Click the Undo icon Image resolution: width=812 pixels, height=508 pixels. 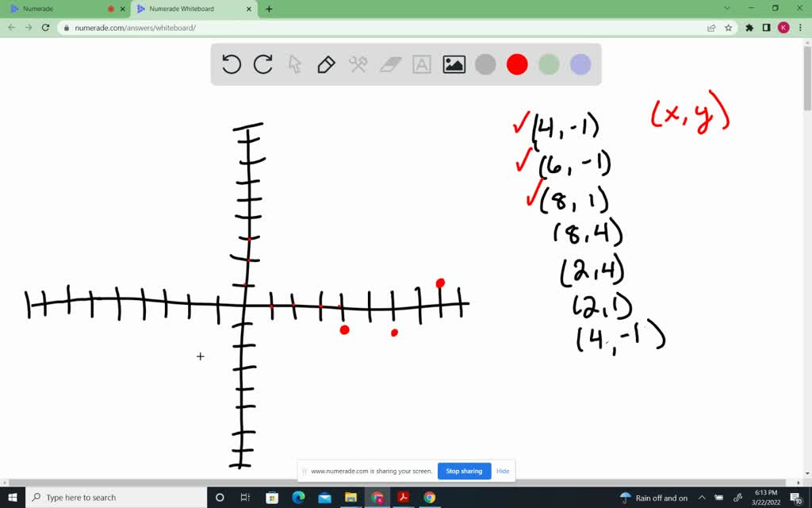pyautogui.click(x=231, y=64)
